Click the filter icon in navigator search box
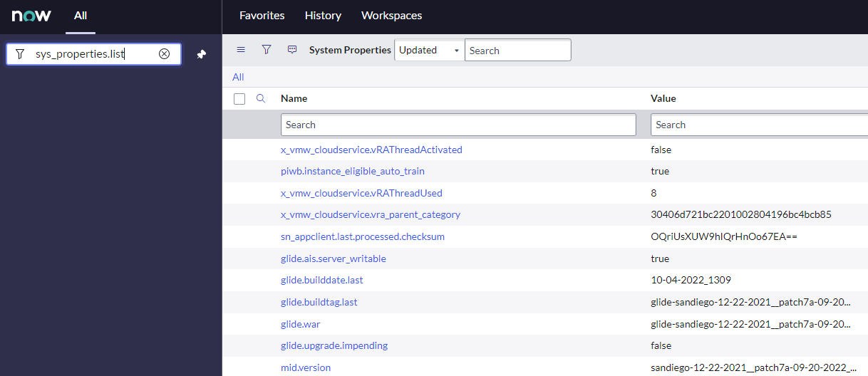 20,54
